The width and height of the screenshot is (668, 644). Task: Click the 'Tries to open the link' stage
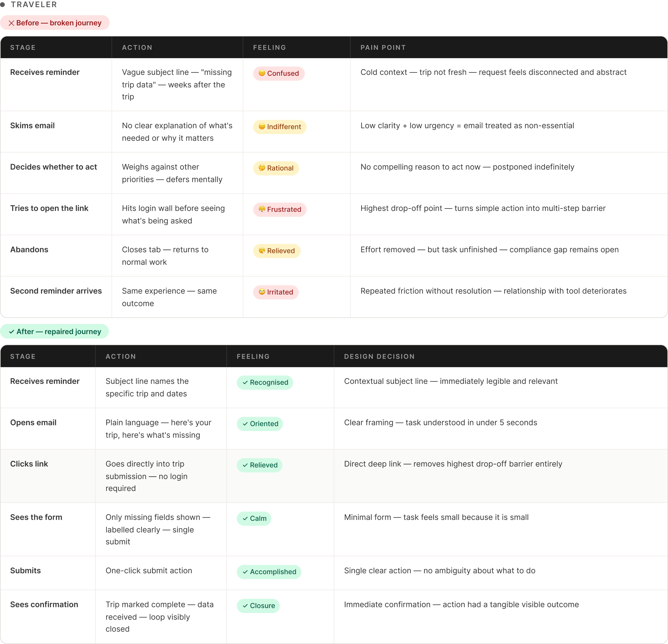click(49, 208)
